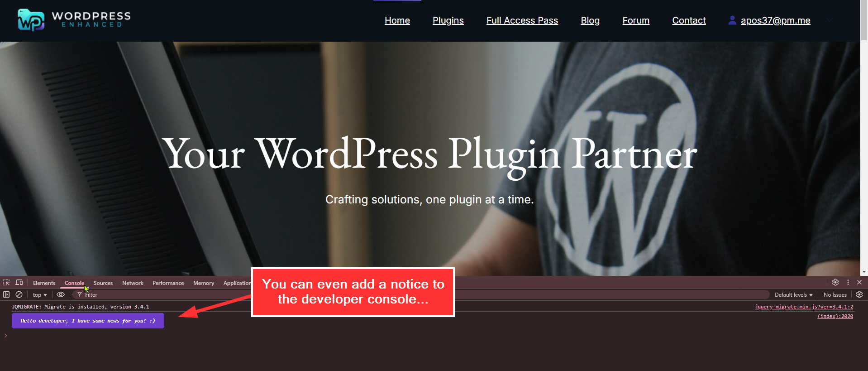Click the page scrollbar down arrow
Screen dimensions: 868x371
[864, 272]
